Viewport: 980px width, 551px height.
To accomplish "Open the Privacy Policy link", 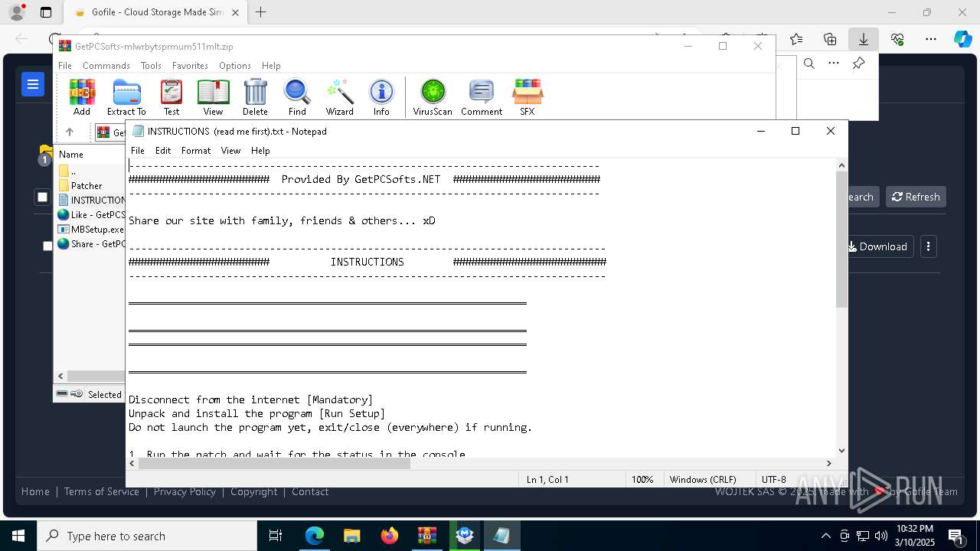I will (x=185, y=491).
